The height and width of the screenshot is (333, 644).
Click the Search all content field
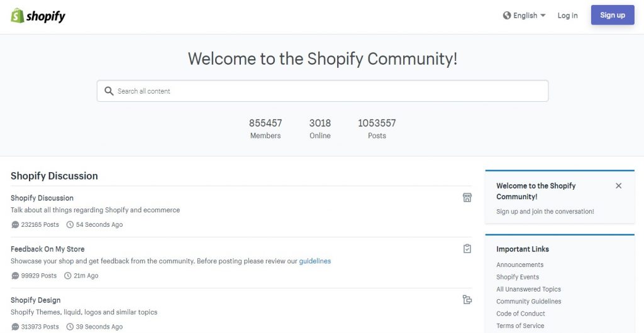click(323, 90)
